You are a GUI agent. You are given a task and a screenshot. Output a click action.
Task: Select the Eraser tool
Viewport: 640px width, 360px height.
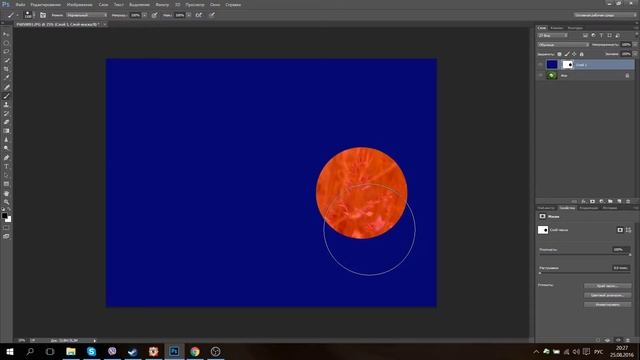6,122
